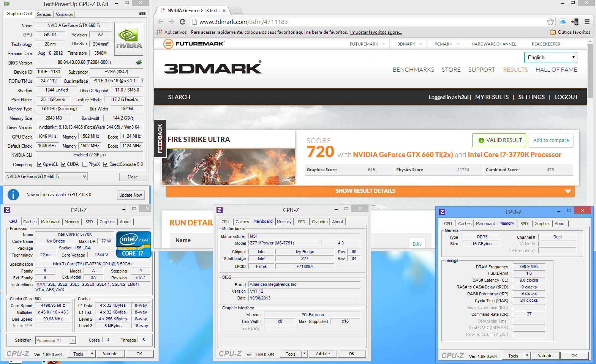Click the VALID RESULT button
Screen dimensions: 596x364
(500, 140)
